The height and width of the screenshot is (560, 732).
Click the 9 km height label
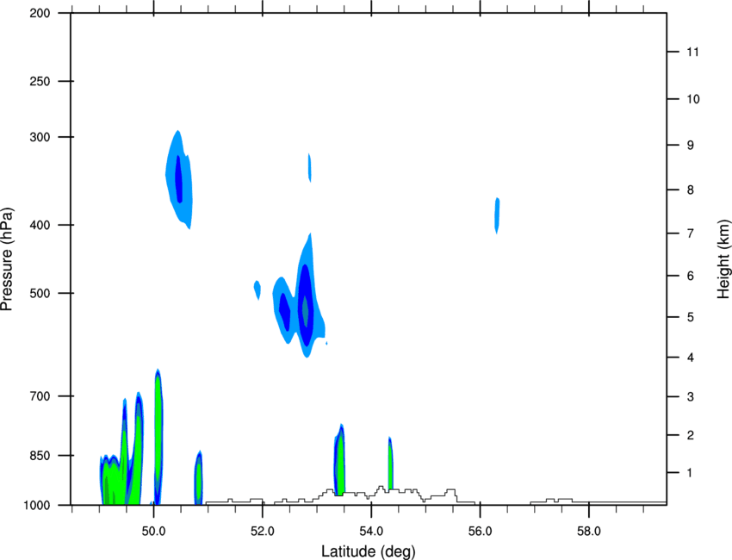690,146
